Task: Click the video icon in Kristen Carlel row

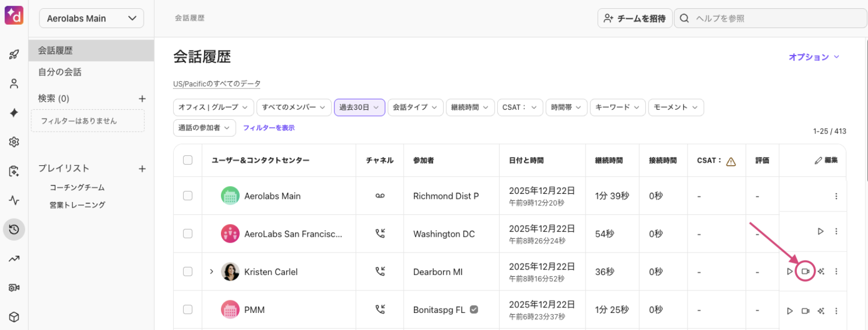Action: click(x=805, y=271)
